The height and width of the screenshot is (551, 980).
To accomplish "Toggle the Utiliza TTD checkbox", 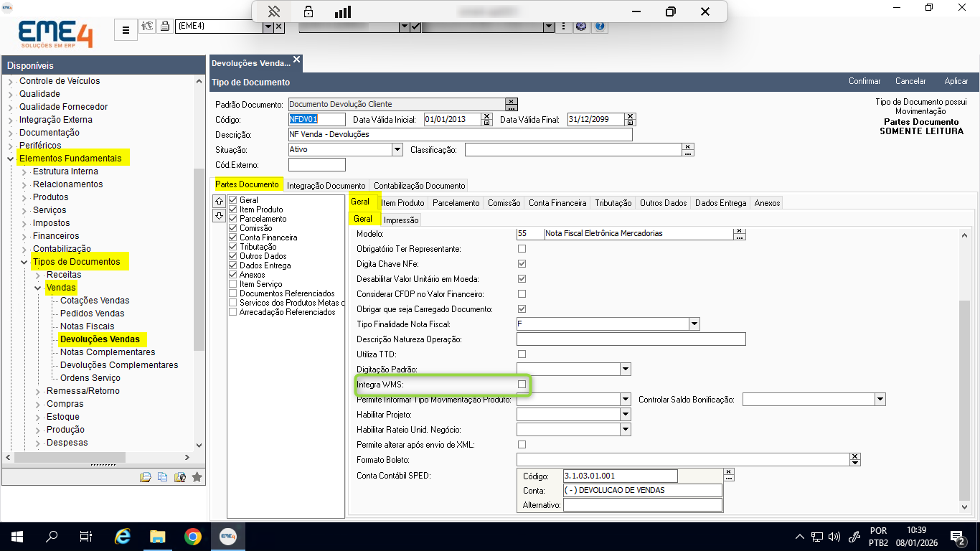I will click(522, 354).
